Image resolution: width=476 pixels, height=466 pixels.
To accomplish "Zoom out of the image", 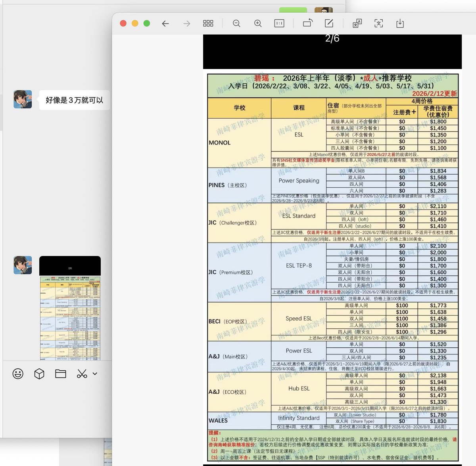I will [x=236, y=24].
